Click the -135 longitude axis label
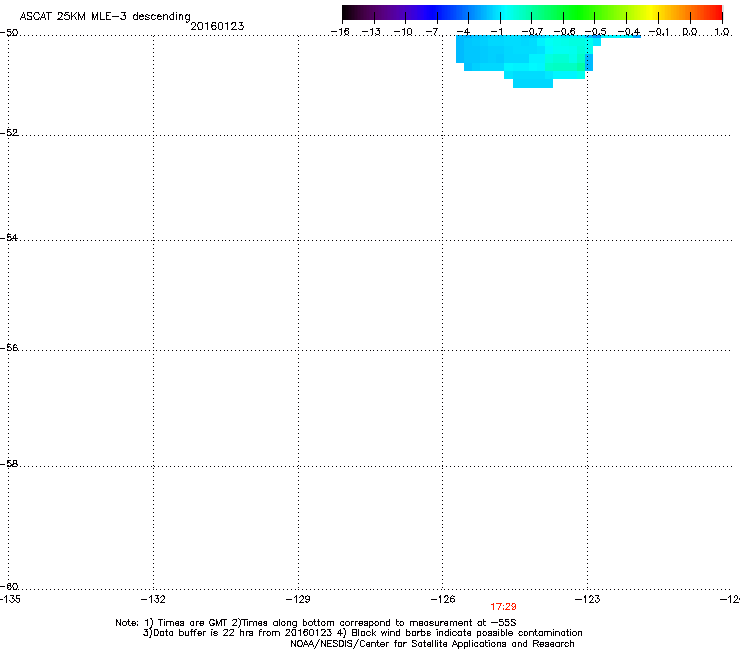 pyautogui.click(x=10, y=599)
